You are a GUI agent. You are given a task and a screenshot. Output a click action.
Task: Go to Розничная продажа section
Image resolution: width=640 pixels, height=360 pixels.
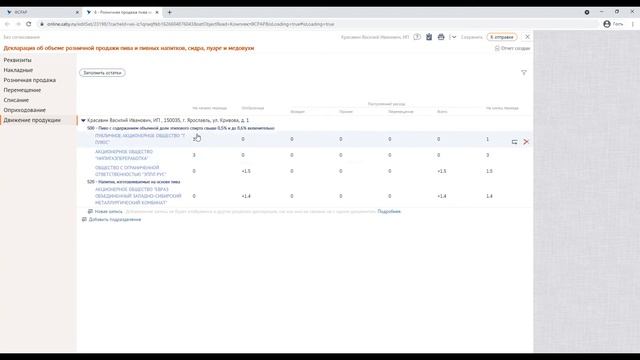30,80
